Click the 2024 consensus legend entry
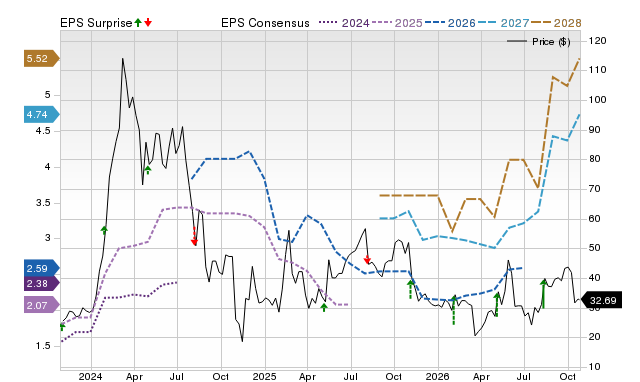Screen dimensions: 640x382 [x=344, y=23]
